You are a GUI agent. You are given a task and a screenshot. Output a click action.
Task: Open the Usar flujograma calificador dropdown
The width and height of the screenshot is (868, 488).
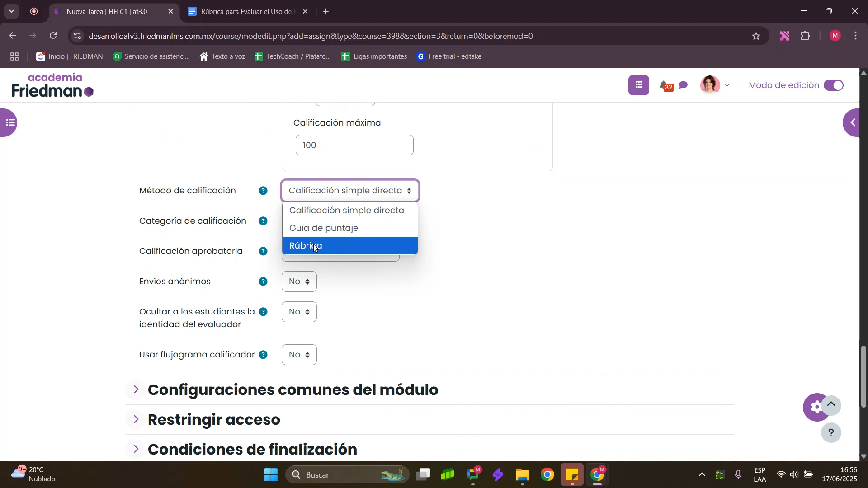pyautogui.click(x=299, y=355)
